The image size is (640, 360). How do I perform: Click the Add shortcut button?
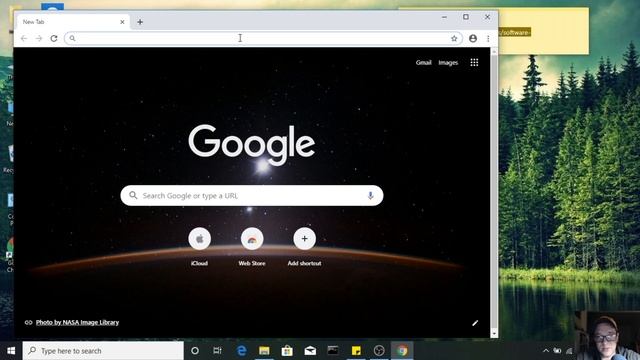pyautogui.click(x=304, y=246)
